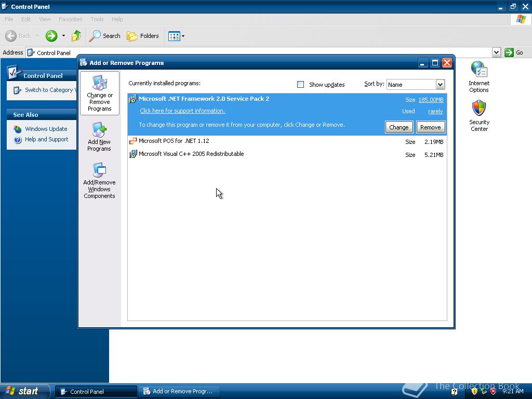Select Microsoft POS for .NET 1.12 row
Viewport: 532px width, 399px height.
[x=287, y=141]
